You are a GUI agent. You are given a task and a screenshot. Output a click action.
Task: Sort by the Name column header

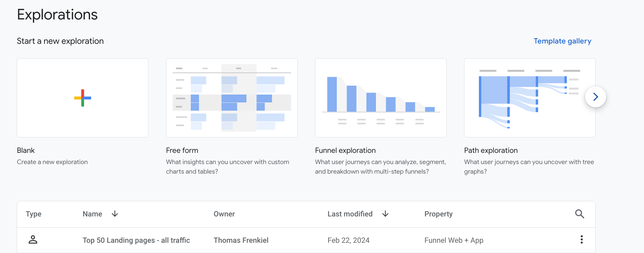pyautogui.click(x=92, y=214)
